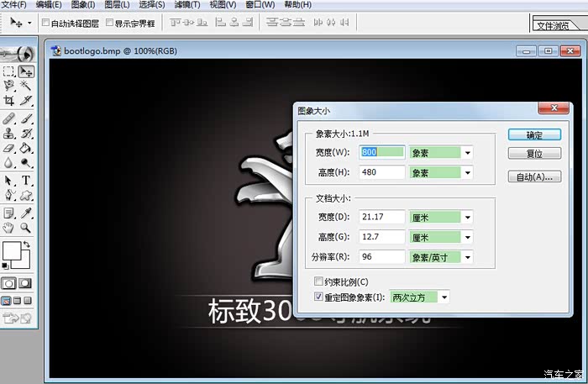Choose the Crop tool
The height and width of the screenshot is (384, 588).
(8, 100)
